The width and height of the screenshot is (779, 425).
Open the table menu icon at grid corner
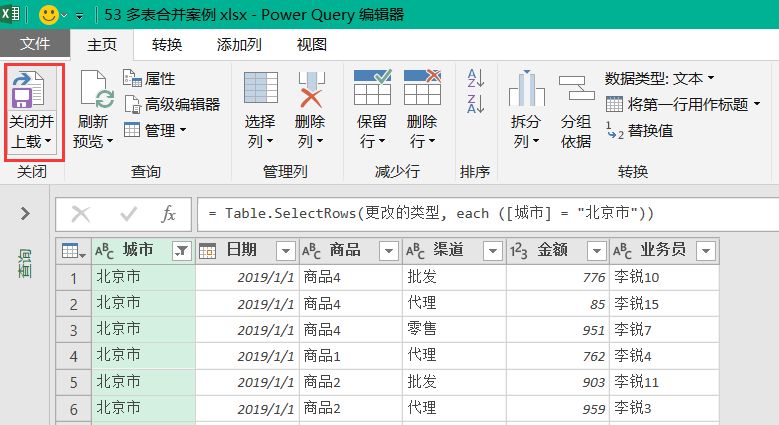pos(73,251)
